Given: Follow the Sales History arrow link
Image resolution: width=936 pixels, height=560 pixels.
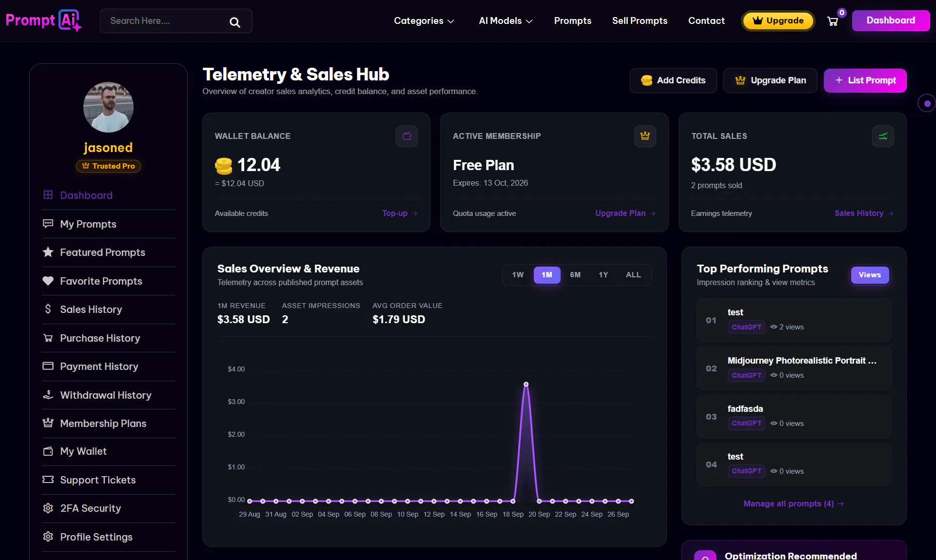Looking at the screenshot, I should pyautogui.click(x=864, y=213).
